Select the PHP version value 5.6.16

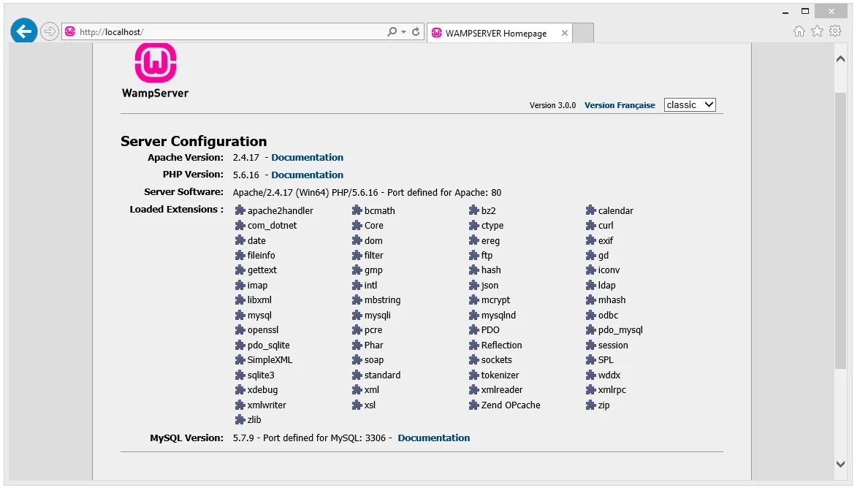coord(246,175)
